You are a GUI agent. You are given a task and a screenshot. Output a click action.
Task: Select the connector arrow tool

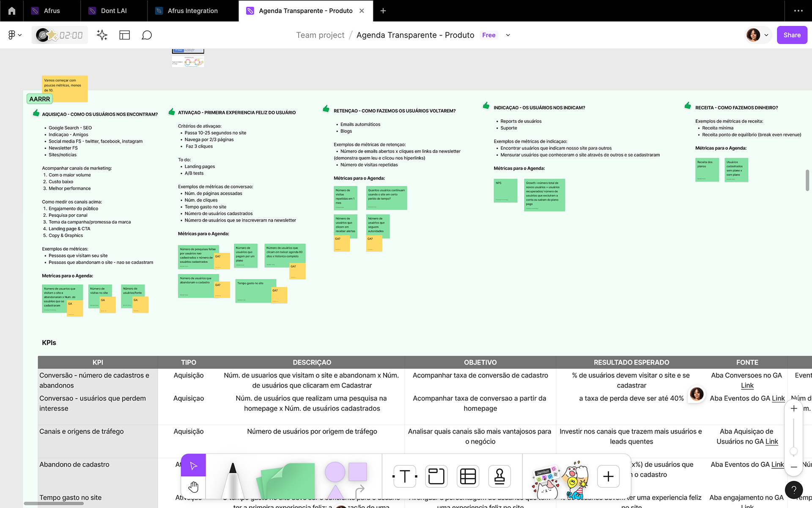click(360, 491)
